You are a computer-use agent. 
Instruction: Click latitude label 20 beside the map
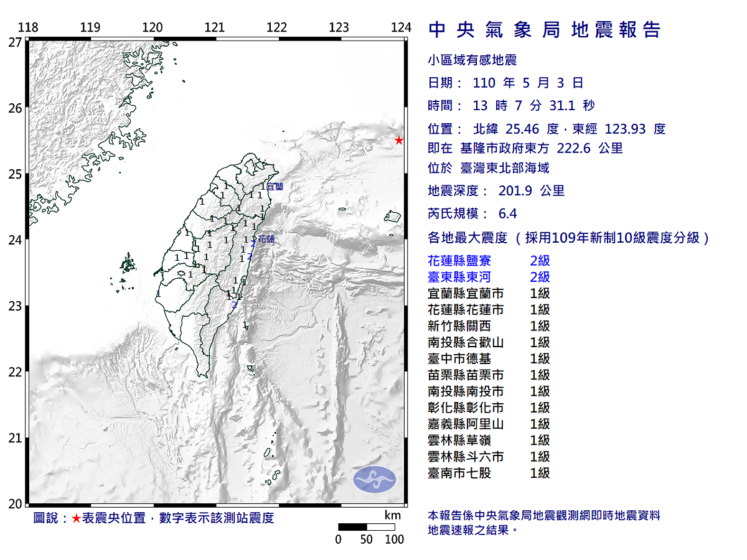[x=16, y=504]
